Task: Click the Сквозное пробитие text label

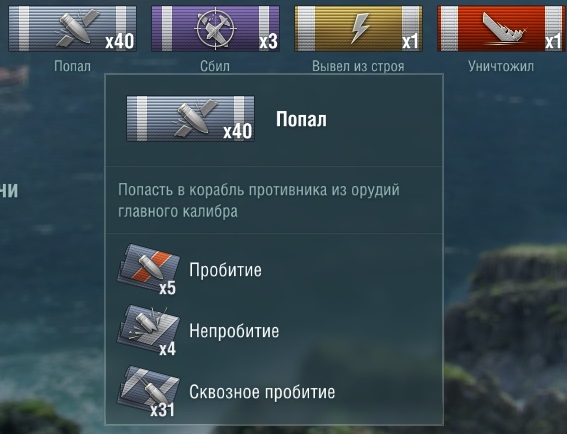Action: coord(262,392)
